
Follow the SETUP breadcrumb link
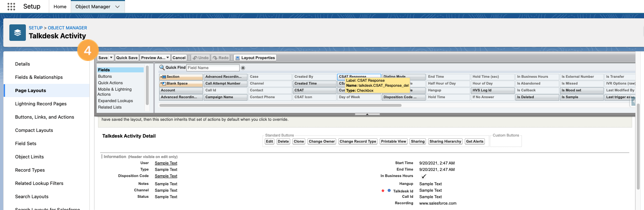tap(36, 28)
